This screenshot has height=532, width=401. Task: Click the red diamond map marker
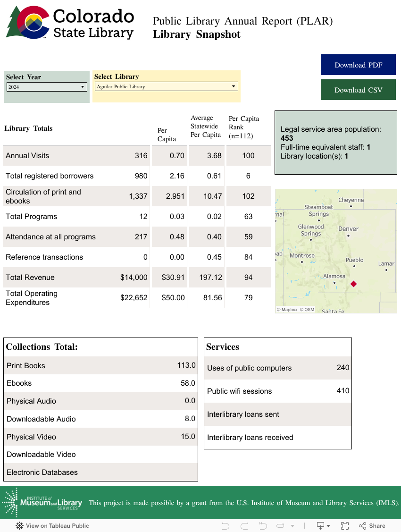pyautogui.click(x=353, y=284)
